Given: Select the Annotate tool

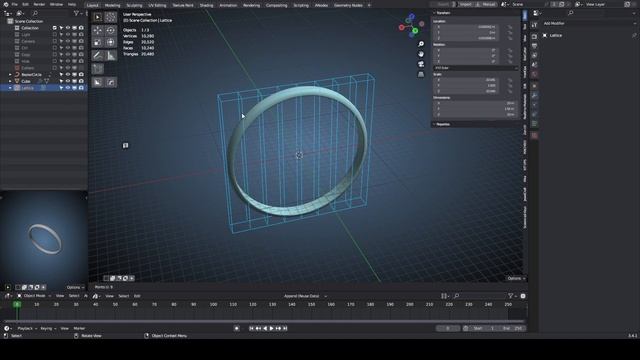Looking at the screenshot, I should coord(98,56).
